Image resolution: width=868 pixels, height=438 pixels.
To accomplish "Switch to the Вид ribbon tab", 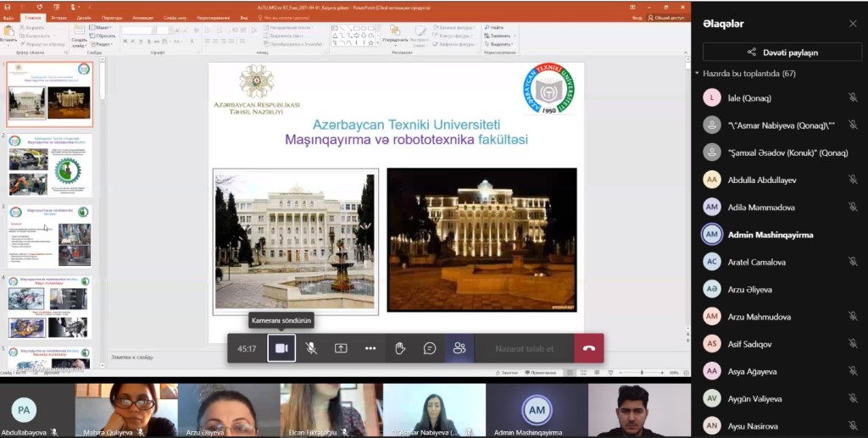I will (244, 18).
